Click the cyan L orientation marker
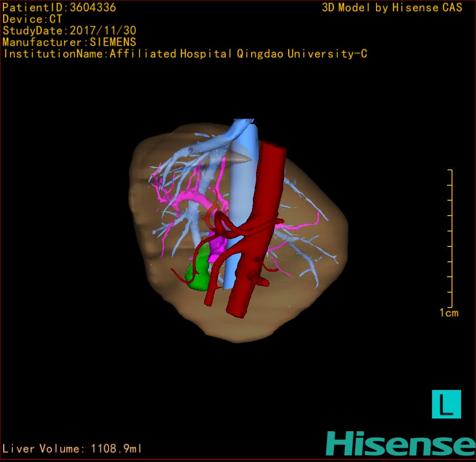The image size is (476, 462). [x=446, y=404]
